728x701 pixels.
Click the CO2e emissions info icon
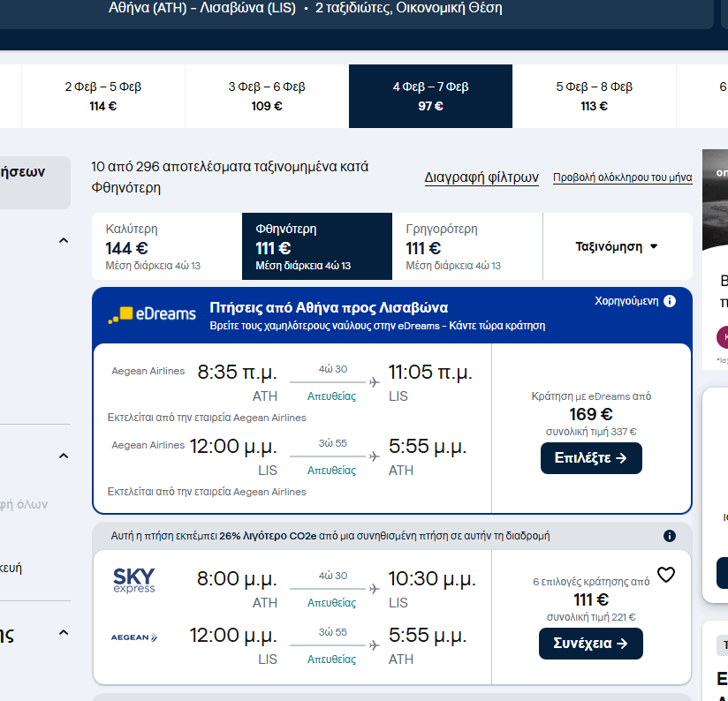(x=670, y=536)
